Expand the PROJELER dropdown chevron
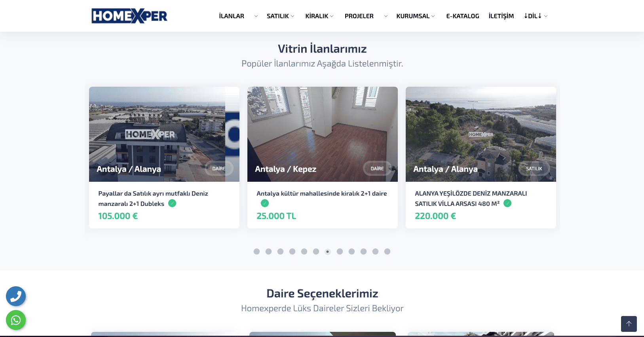The image size is (644, 337). click(x=386, y=16)
